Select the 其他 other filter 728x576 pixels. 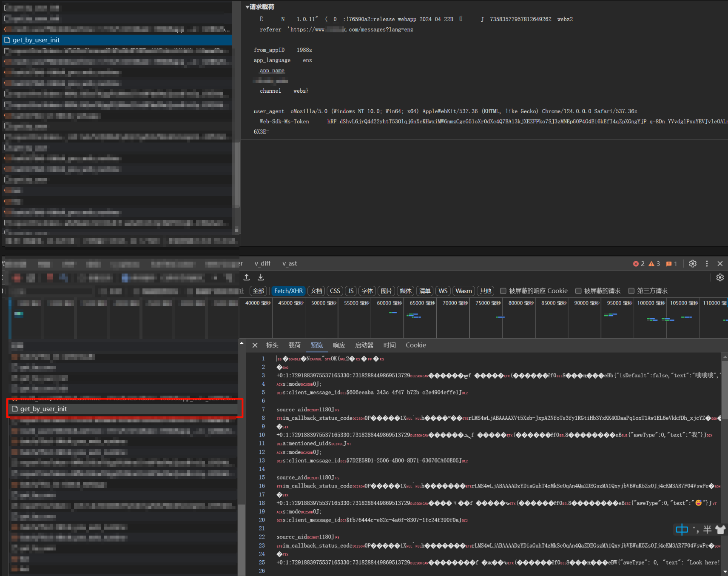click(x=485, y=291)
